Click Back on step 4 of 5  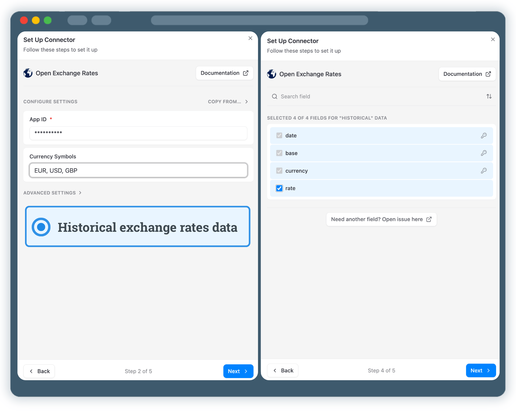[x=282, y=370]
